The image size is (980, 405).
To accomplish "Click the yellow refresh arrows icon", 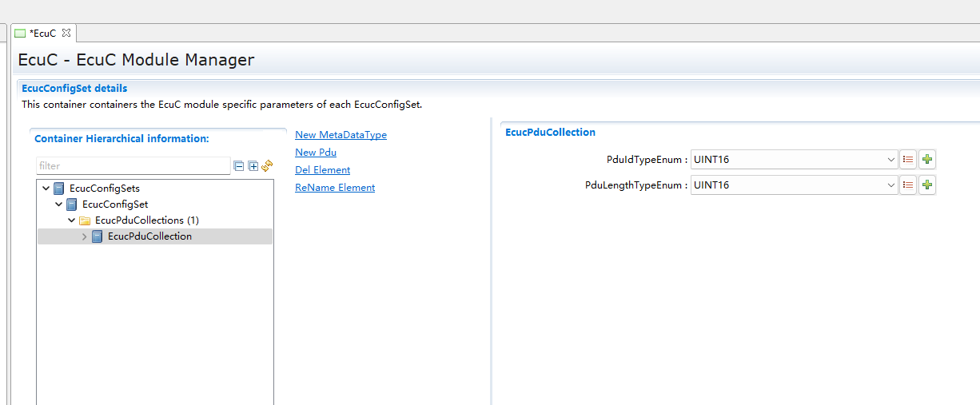I will pos(267,166).
